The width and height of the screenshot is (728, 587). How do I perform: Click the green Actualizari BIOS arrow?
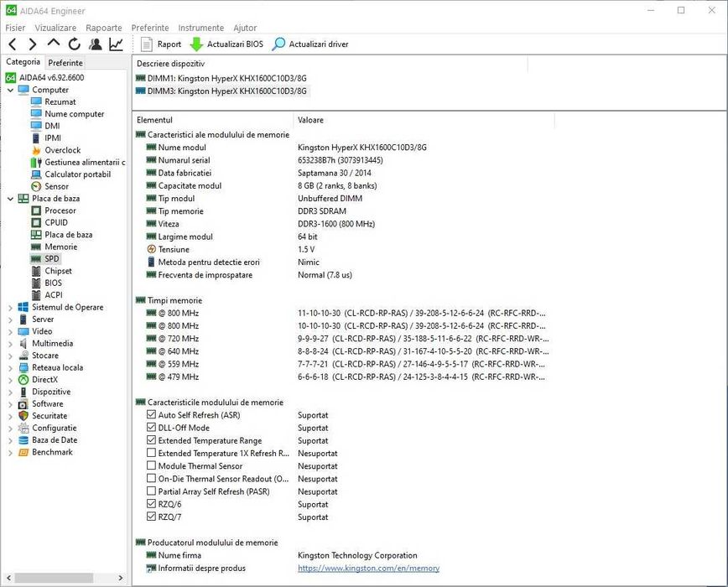[x=196, y=44]
